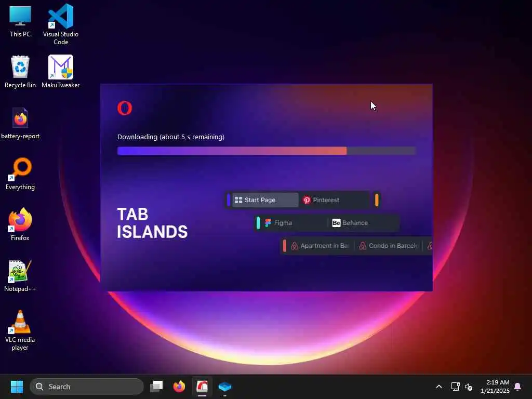This screenshot has height=399, width=532.
Task: Click the taskbar Search box
Action: (x=87, y=387)
